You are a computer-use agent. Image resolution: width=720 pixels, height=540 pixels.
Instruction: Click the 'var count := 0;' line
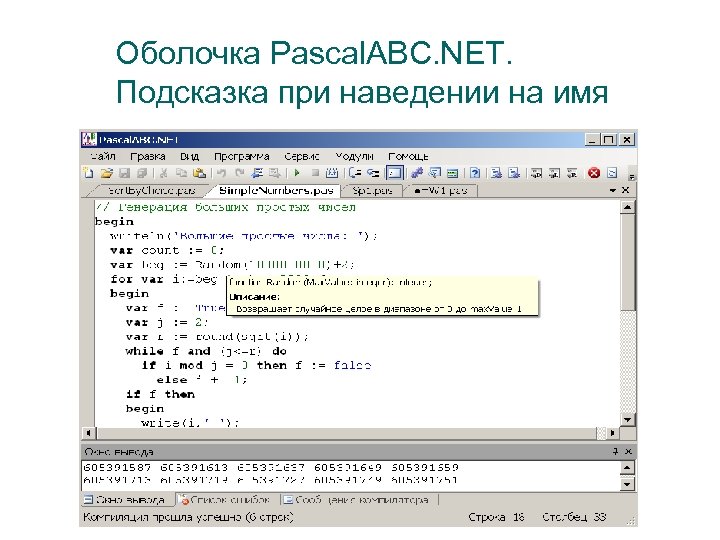[x=167, y=250]
